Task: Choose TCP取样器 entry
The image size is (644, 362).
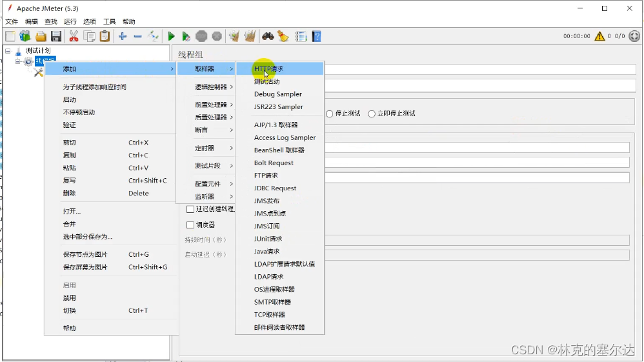Action: point(279,315)
